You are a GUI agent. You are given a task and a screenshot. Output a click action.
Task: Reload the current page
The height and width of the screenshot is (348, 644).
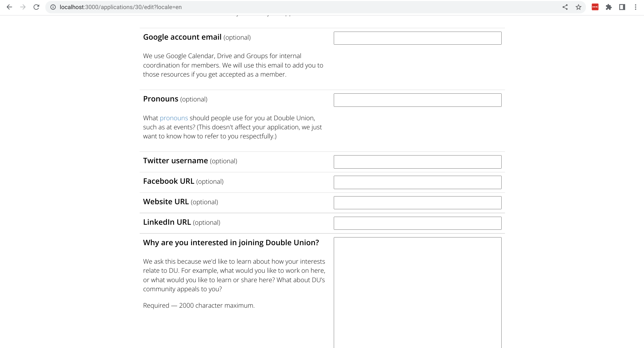click(36, 7)
